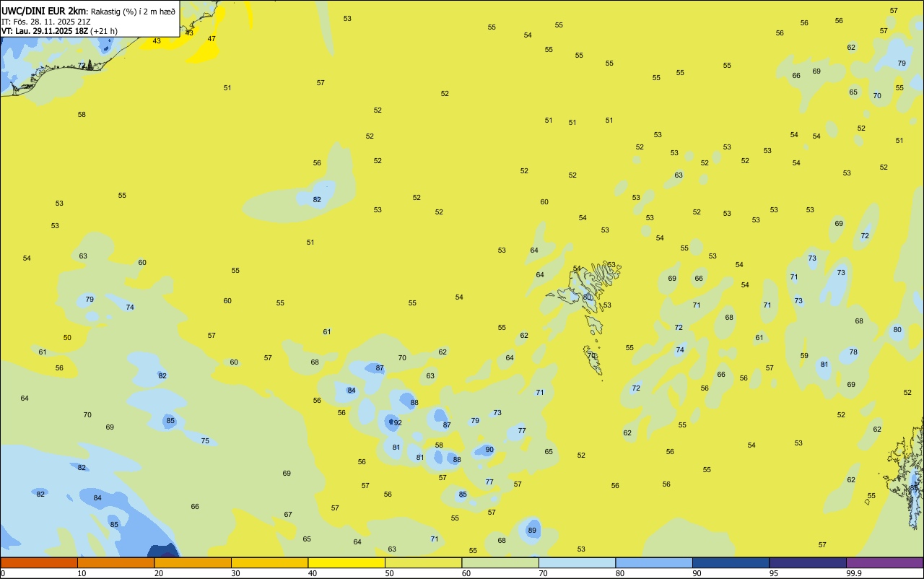Click the 10–20 orange legend swatch
This screenshot has width=924, height=579.
click(x=115, y=562)
